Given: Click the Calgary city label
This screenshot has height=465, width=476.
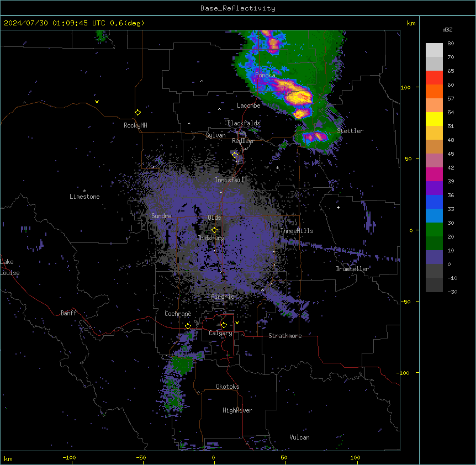Looking at the screenshot, I should click(220, 333).
